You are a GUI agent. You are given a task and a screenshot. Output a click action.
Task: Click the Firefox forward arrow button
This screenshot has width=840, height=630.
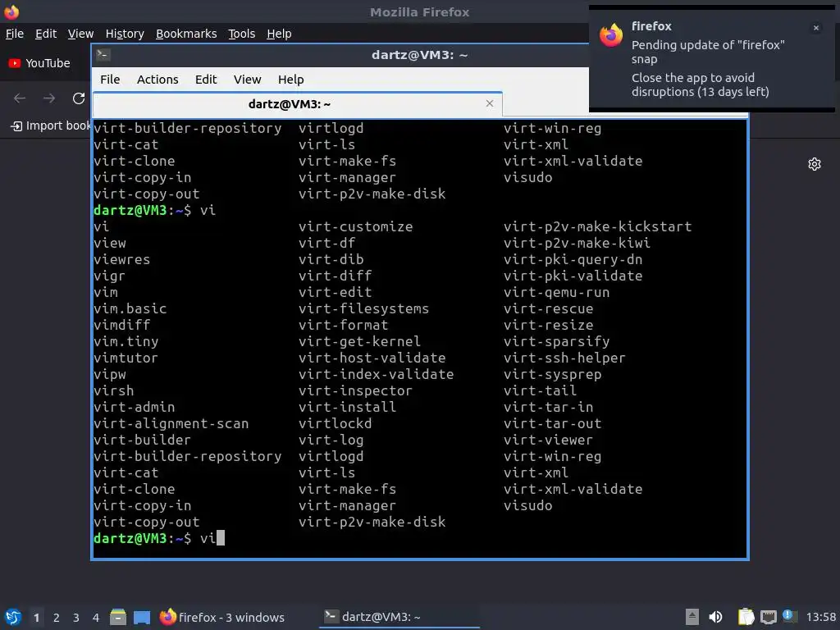(x=49, y=98)
